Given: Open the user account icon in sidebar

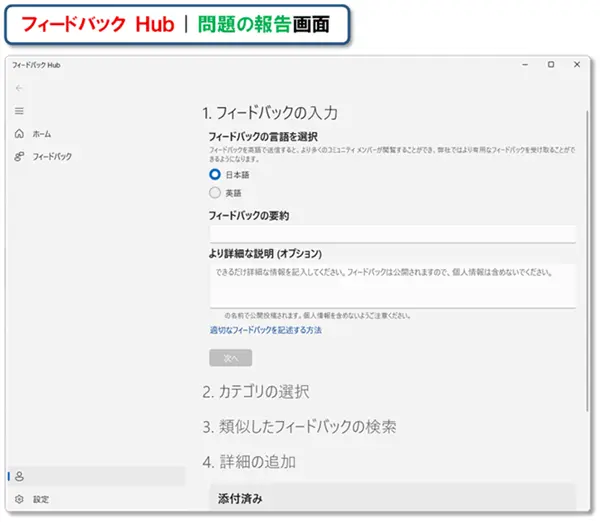Looking at the screenshot, I should click(x=19, y=476).
